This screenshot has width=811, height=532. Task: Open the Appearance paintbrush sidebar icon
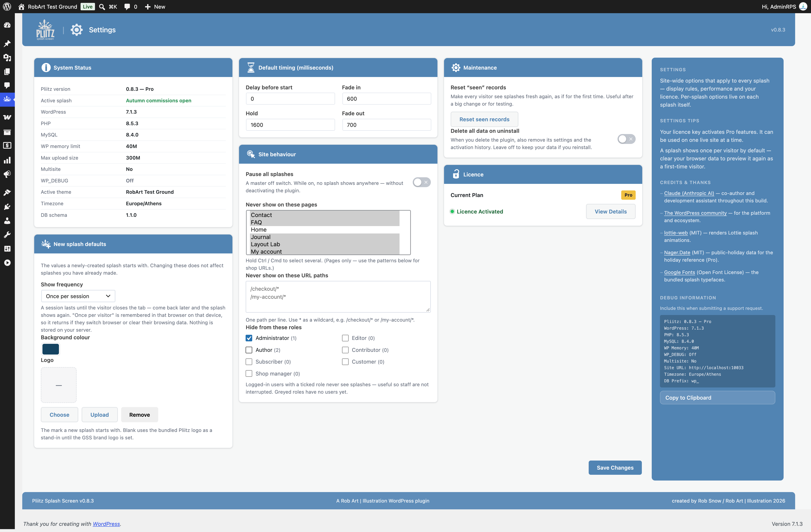click(7, 192)
